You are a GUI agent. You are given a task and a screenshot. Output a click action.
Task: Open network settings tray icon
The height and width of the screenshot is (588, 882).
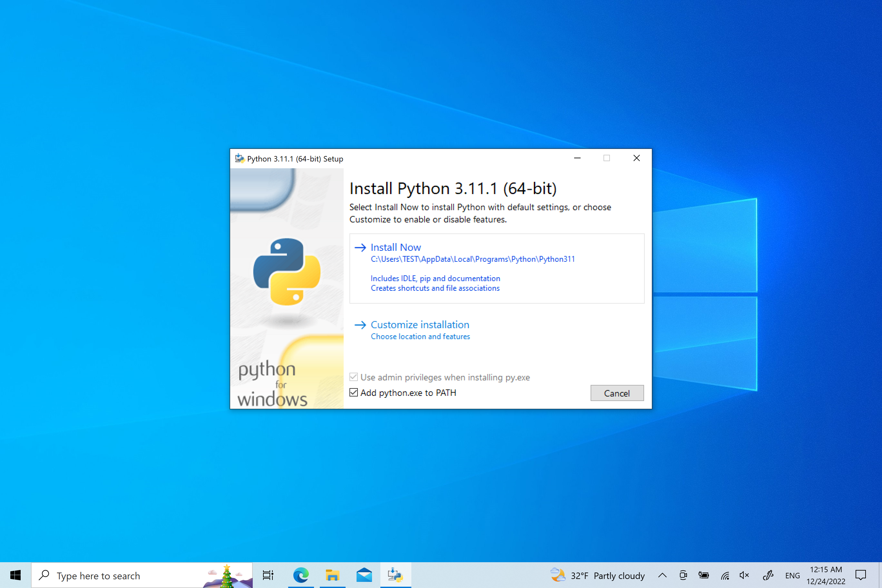725,575
